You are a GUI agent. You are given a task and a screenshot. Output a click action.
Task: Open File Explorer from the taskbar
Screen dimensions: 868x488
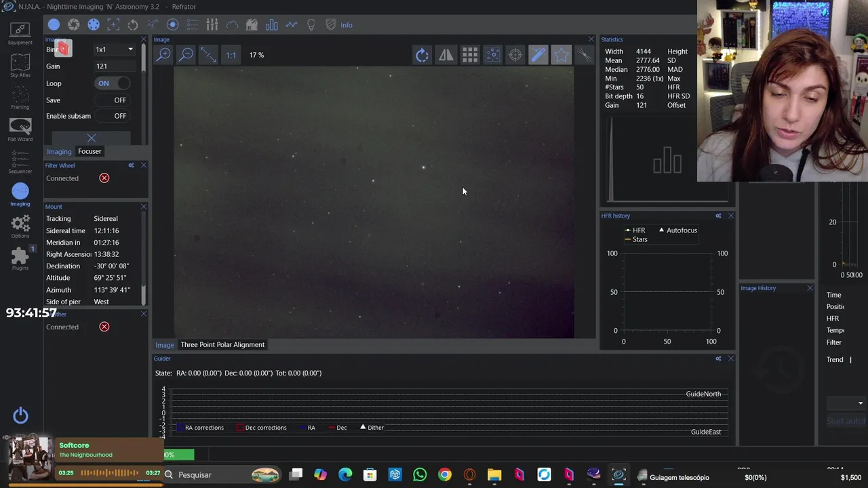(x=494, y=475)
